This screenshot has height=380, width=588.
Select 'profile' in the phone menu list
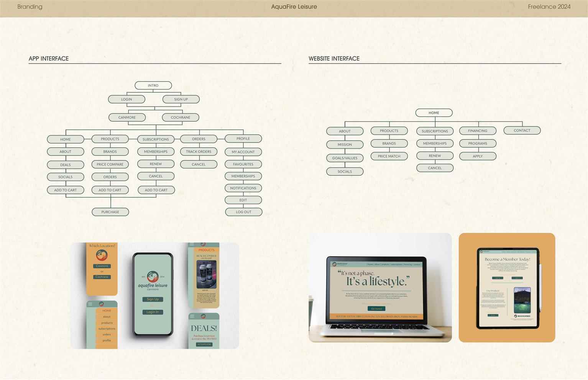(x=107, y=340)
